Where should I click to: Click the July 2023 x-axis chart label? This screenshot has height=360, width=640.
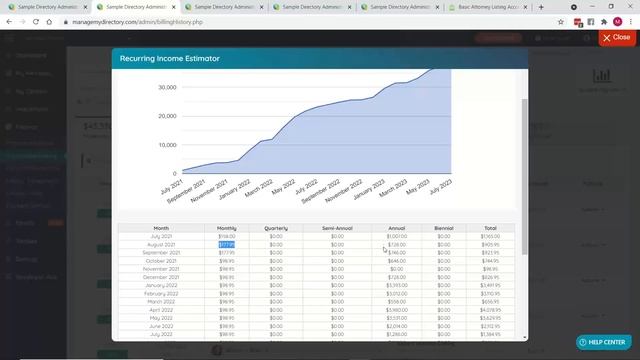440,187
